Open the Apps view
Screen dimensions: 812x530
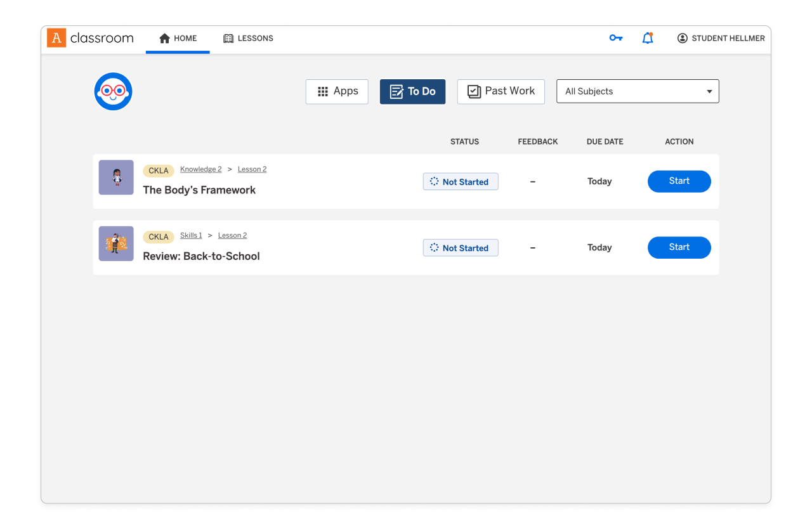coord(337,91)
